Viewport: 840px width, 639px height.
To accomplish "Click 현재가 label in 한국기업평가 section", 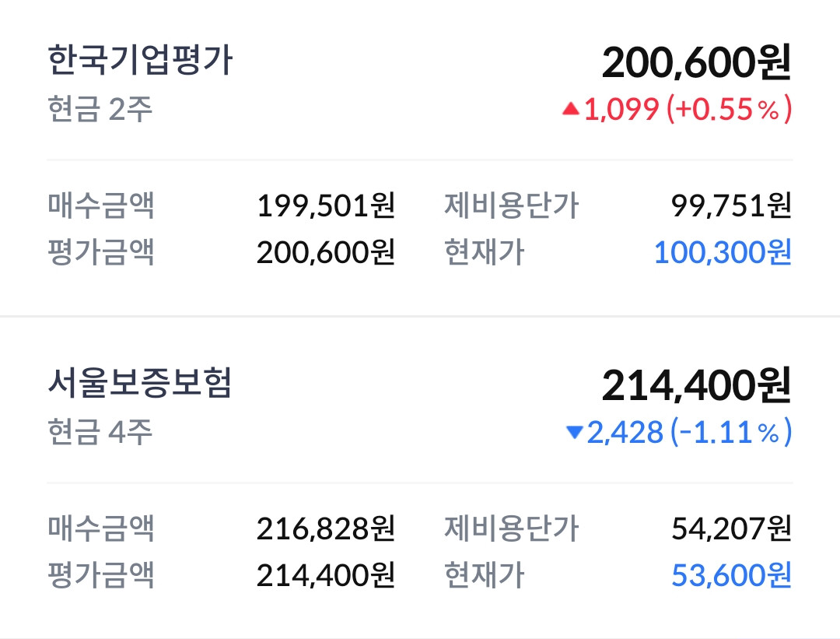I will (x=484, y=252).
